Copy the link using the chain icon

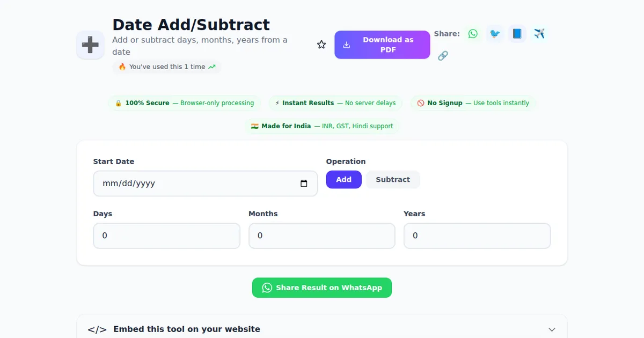(443, 56)
